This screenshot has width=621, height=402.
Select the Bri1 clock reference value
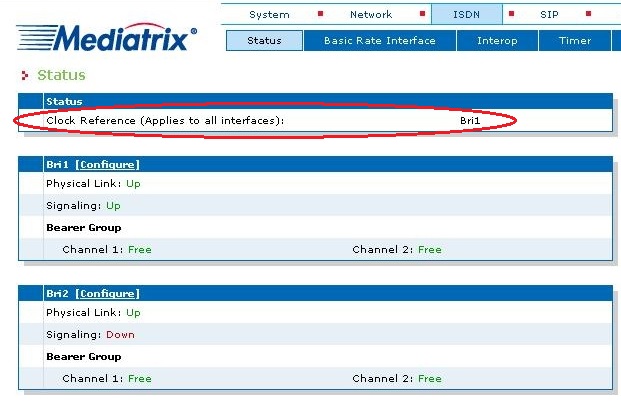tap(470, 121)
